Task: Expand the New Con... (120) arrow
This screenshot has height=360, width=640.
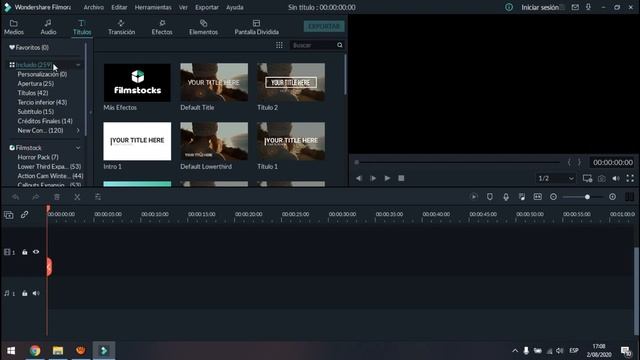Action: coord(78,131)
